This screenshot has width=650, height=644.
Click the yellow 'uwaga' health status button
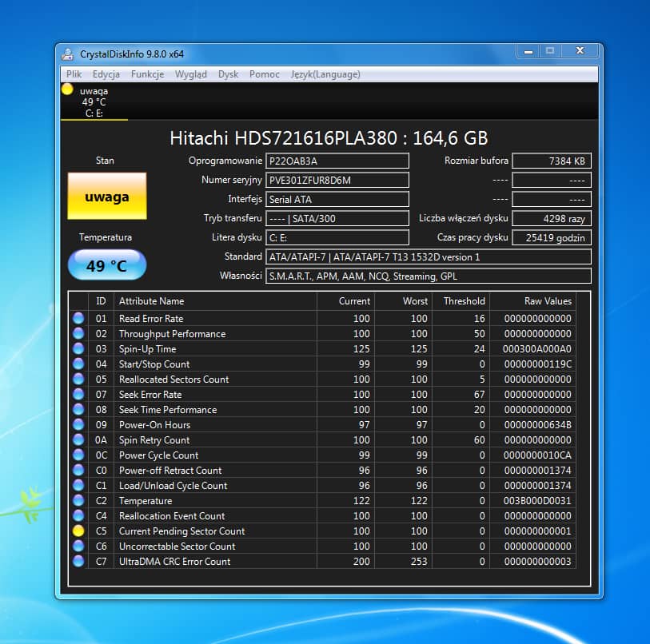pos(107,197)
